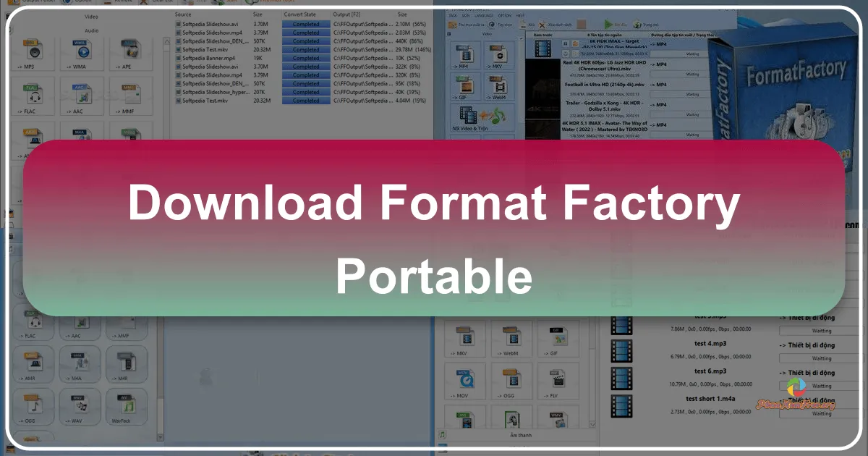Pick the FLV video format icon
Image resolution: width=868 pixels, height=456 pixels.
(x=557, y=380)
